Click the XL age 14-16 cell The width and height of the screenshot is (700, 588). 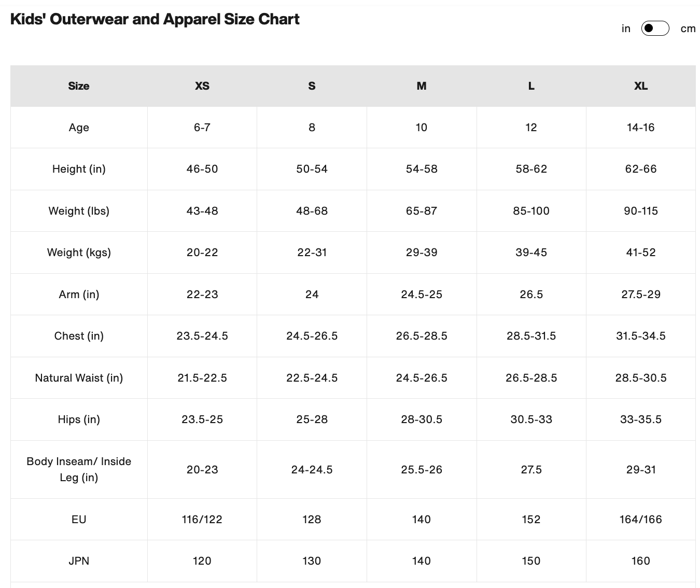point(640,128)
